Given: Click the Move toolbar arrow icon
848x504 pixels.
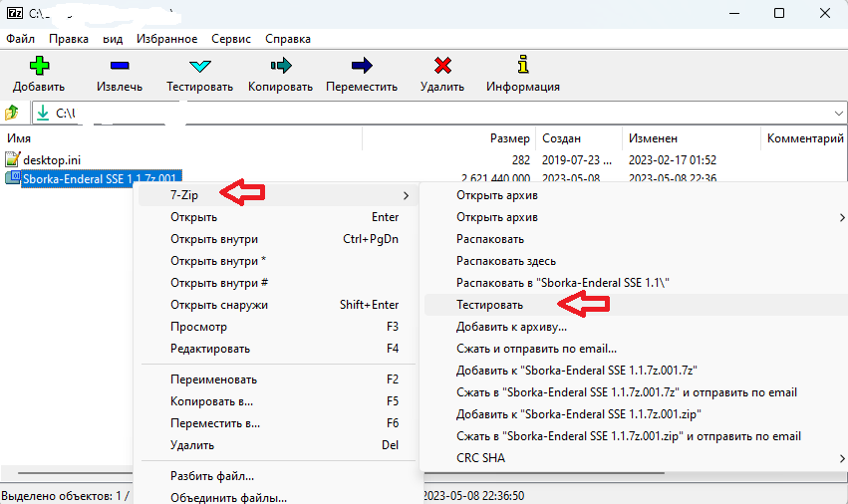Looking at the screenshot, I should click(362, 67).
